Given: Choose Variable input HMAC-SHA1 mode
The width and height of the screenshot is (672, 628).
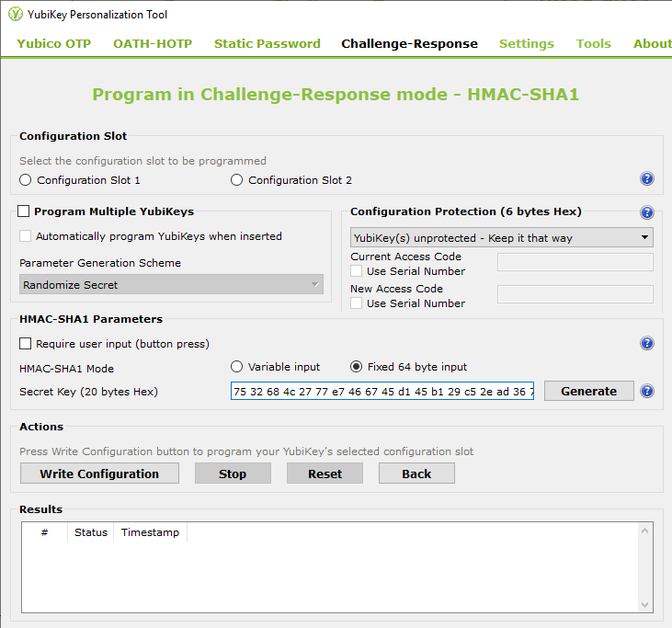Looking at the screenshot, I should pyautogui.click(x=236, y=367).
